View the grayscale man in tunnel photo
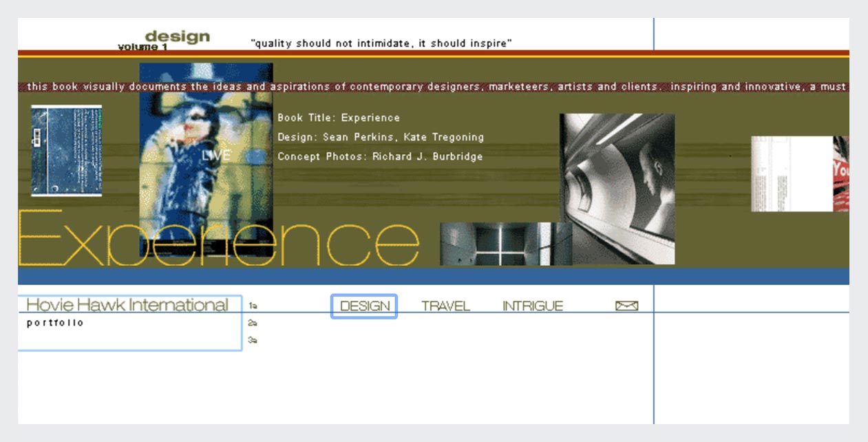 [x=617, y=189]
